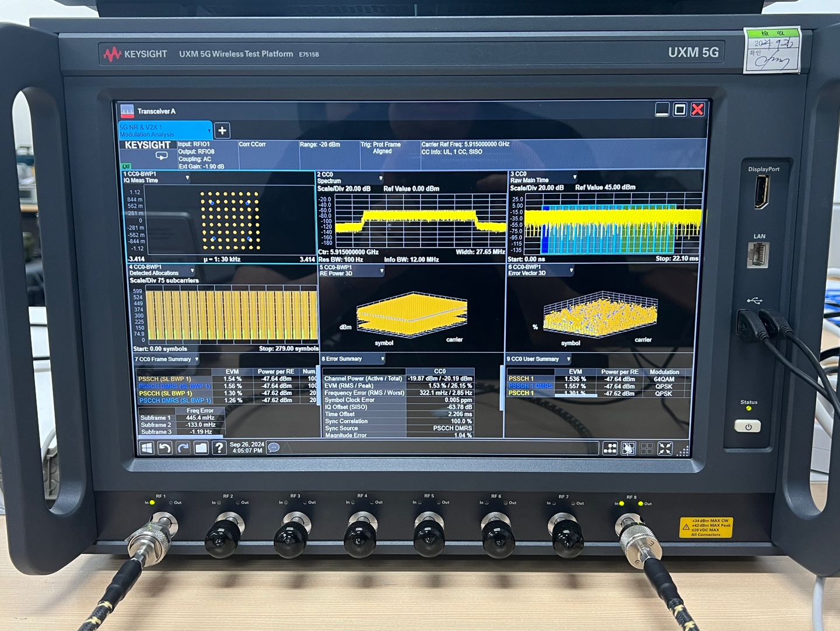Click the speech bubble icon under KEYSIGHT logo
Viewport: 840px width, 631px height.
(162, 156)
